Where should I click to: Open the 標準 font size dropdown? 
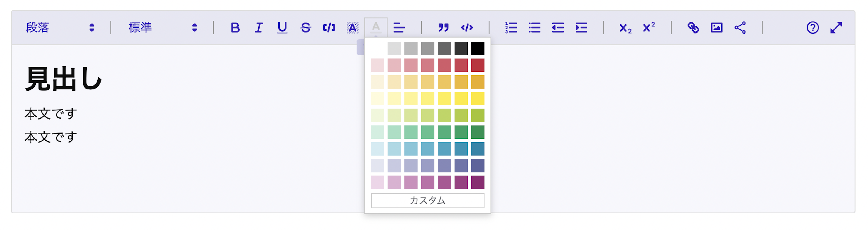click(163, 27)
